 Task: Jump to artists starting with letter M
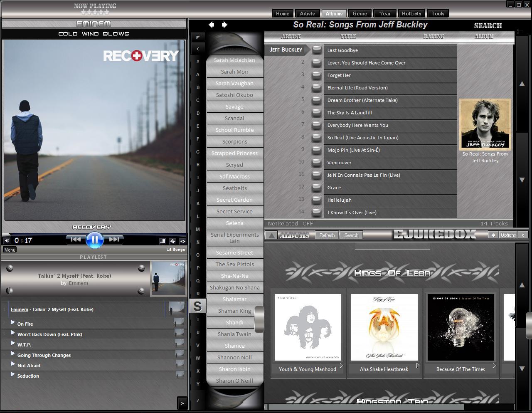coord(198,229)
